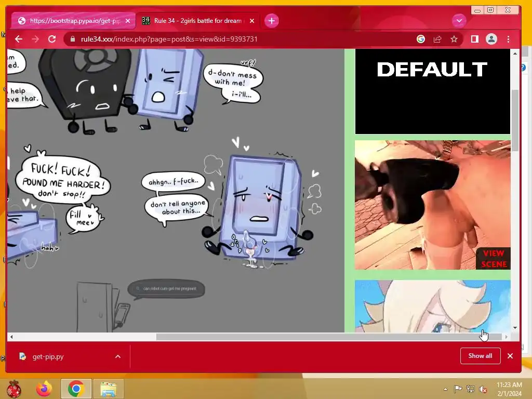532x399 pixels.
Task: Select the Rule 34 tab
Action: click(198, 21)
